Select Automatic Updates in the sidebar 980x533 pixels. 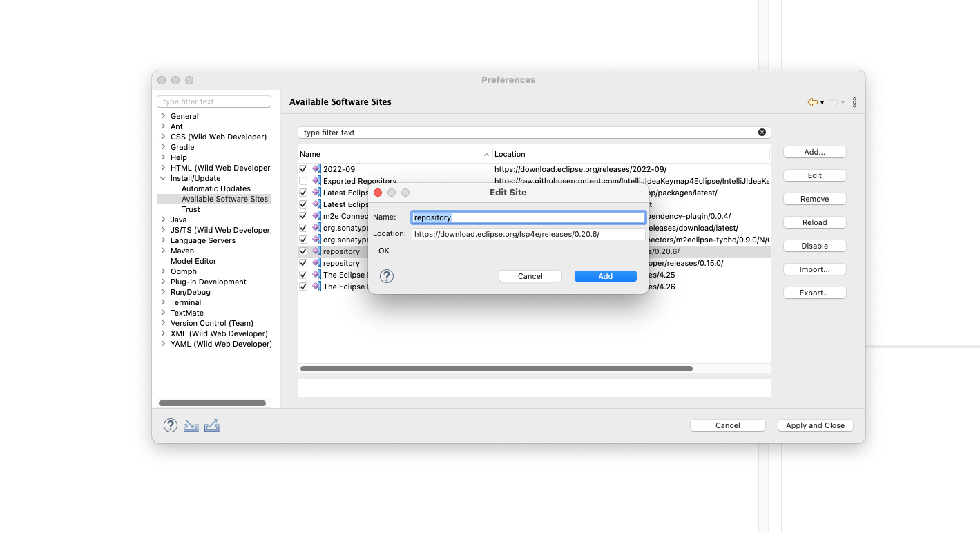215,188
